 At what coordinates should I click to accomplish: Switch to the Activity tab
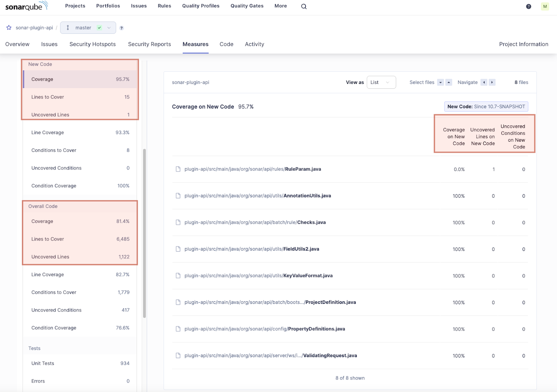(254, 44)
